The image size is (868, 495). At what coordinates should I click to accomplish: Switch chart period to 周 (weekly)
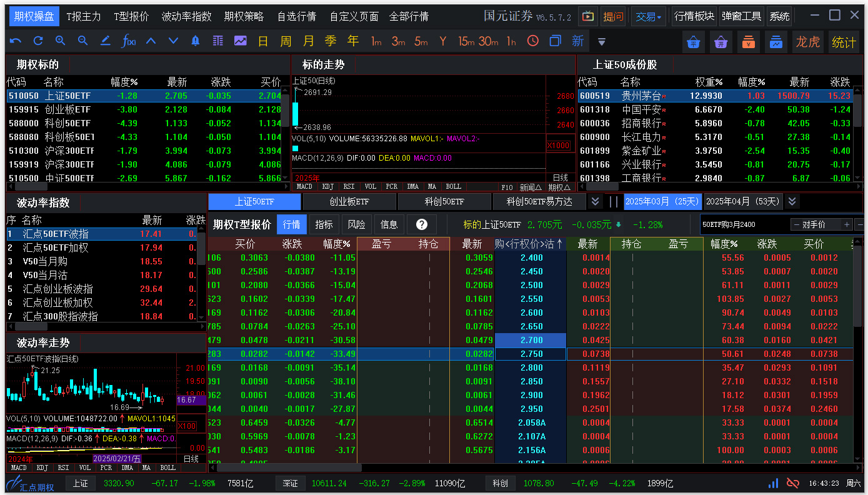(x=286, y=41)
